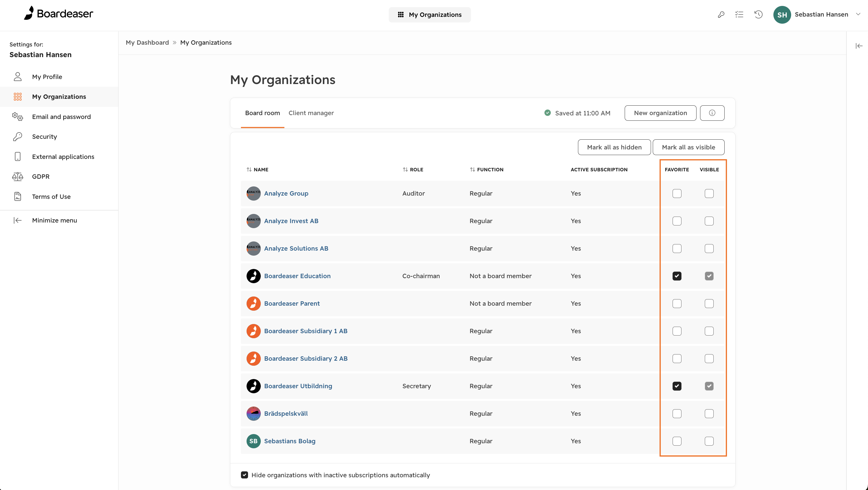Mark Boardeaser Subsidiary 1 AB as visible
The image size is (868, 490).
(709, 331)
